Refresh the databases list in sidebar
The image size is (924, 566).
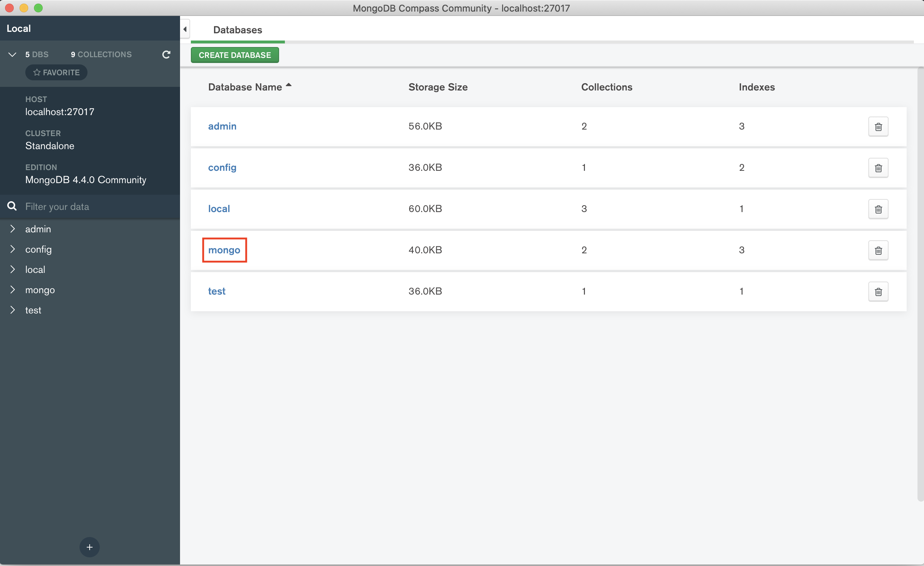click(x=166, y=54)
